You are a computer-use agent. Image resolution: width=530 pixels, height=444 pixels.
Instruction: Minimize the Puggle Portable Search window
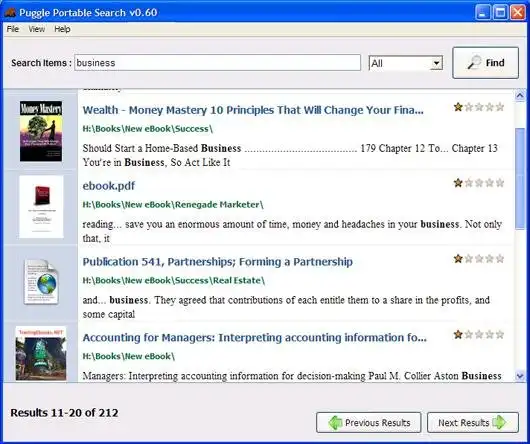483,13
